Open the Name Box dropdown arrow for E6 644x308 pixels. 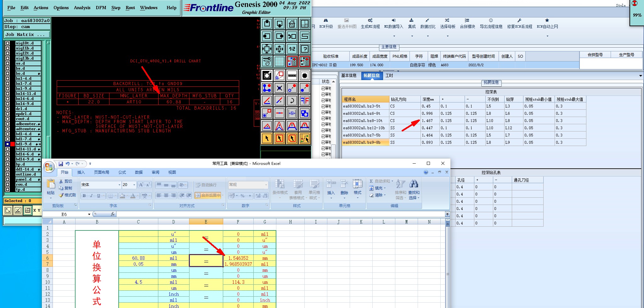point(89,214)
